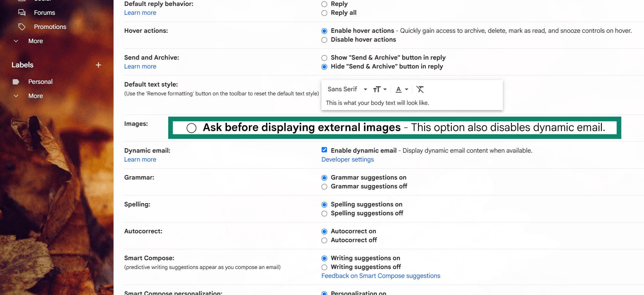Open Developer settings
644x295 pixels.
pos(347,159)
